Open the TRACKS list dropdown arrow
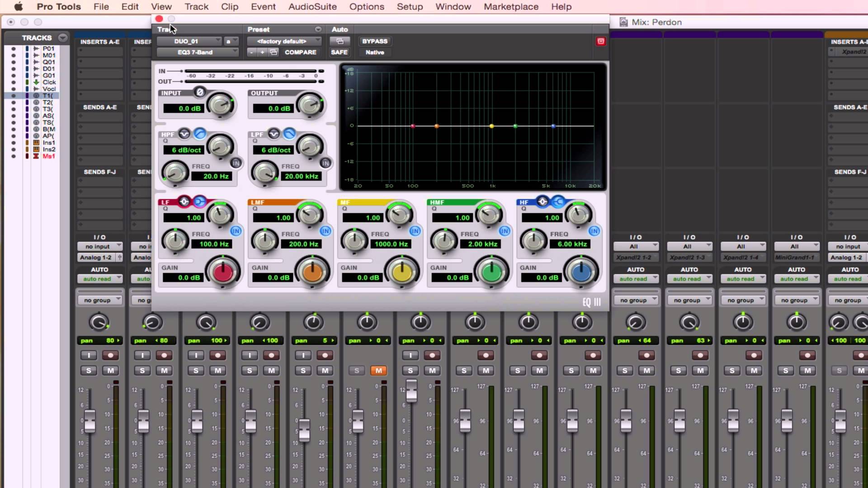 point(63,38)
